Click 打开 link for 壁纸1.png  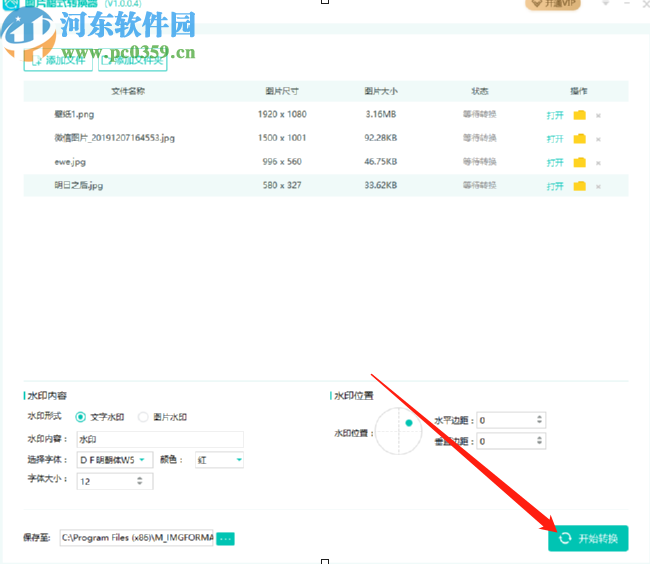pos(555,115)
